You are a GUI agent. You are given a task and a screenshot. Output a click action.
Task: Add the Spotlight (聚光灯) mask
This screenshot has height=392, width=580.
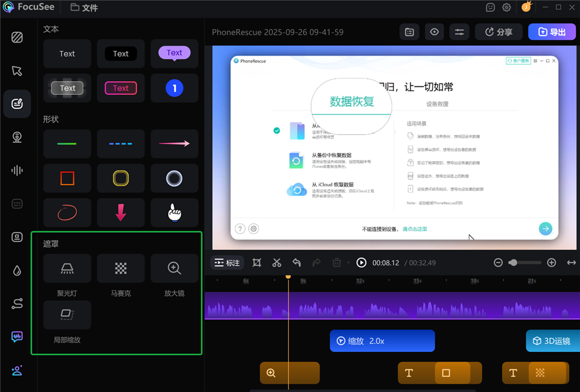click(67, 268)
